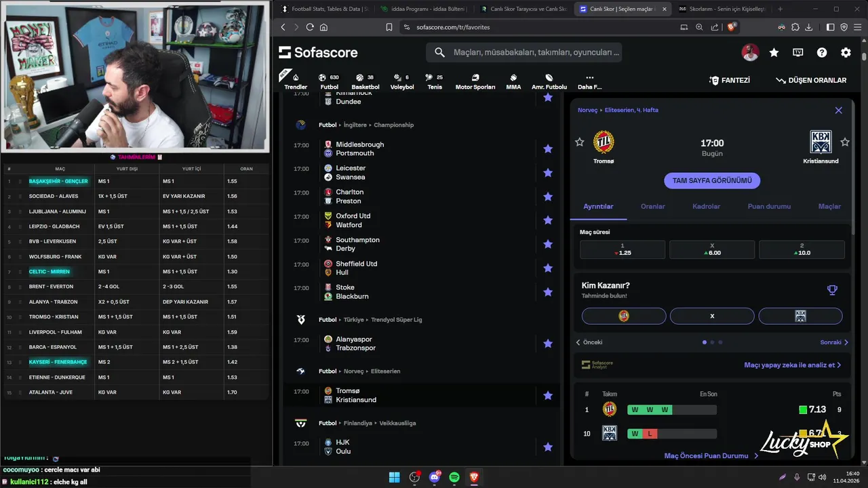Open Brave Shields lion icon

731,27
